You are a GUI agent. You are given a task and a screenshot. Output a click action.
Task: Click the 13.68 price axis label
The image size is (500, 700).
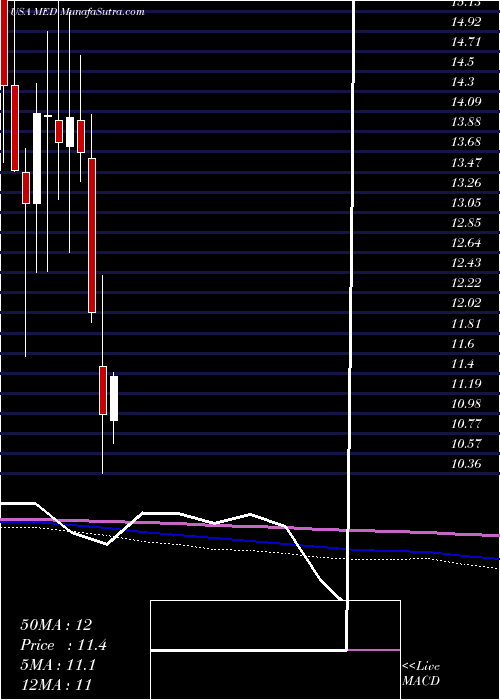pos(467,142)
